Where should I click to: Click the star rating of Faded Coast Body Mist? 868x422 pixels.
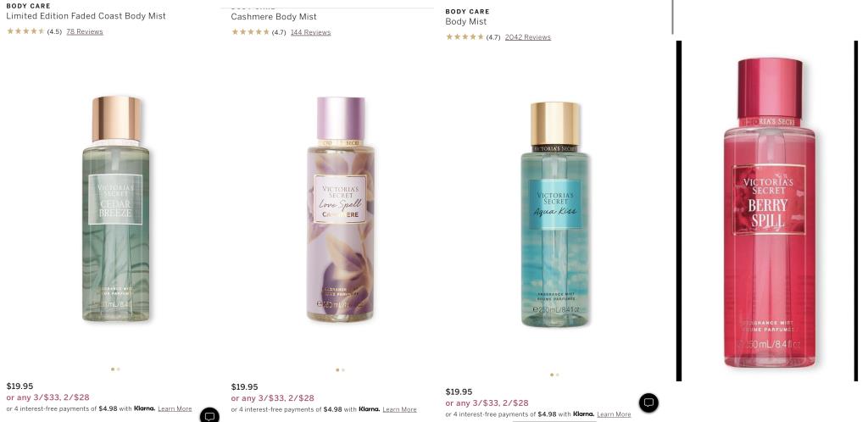(25, 31)
